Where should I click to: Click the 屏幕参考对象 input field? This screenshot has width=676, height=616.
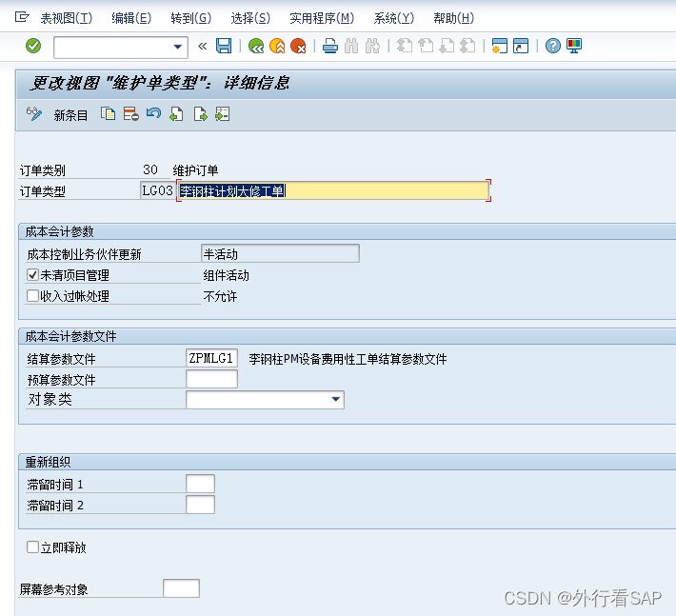182,588
